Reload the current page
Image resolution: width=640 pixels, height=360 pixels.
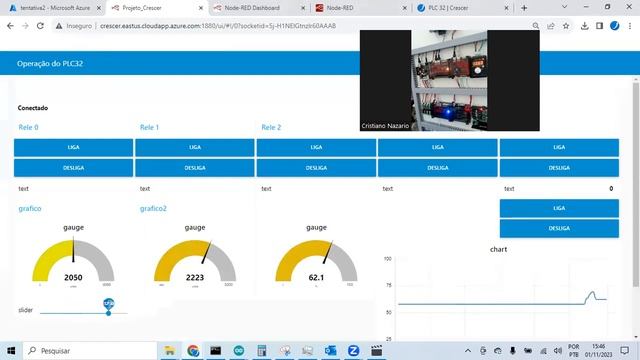click(x=40, y=26)
